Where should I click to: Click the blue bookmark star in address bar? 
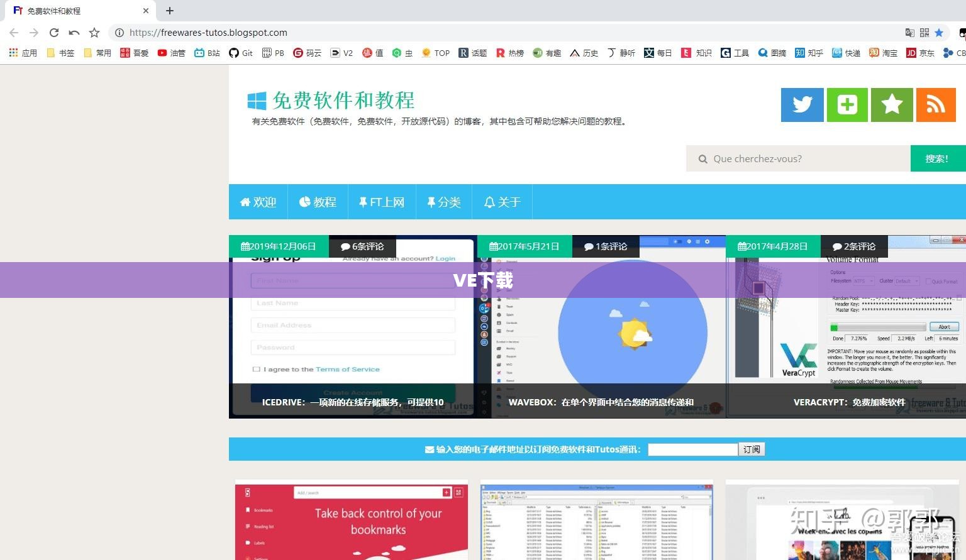tap(939, 33)
